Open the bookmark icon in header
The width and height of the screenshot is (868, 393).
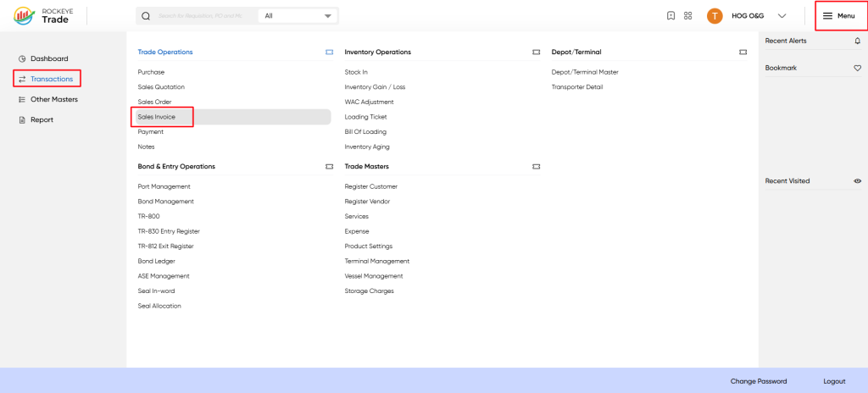[x=671, y=16]
